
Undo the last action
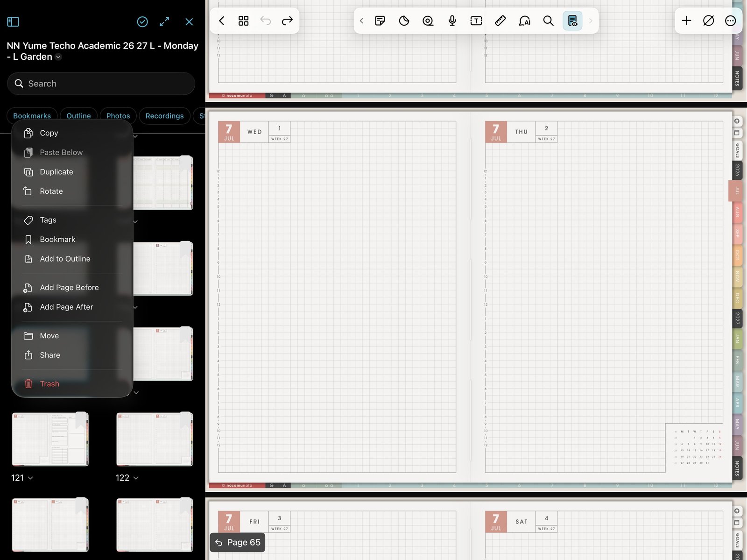pyautogui.click(x=265, y=21)
